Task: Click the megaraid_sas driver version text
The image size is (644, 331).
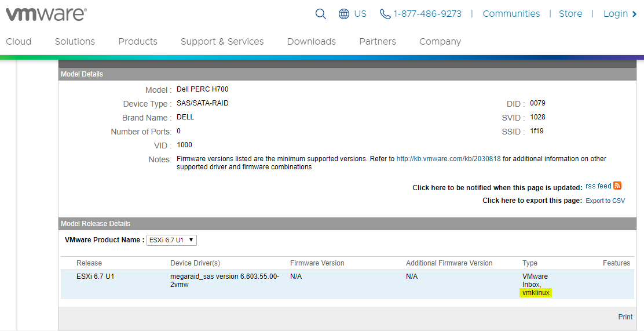Action: 225,281
